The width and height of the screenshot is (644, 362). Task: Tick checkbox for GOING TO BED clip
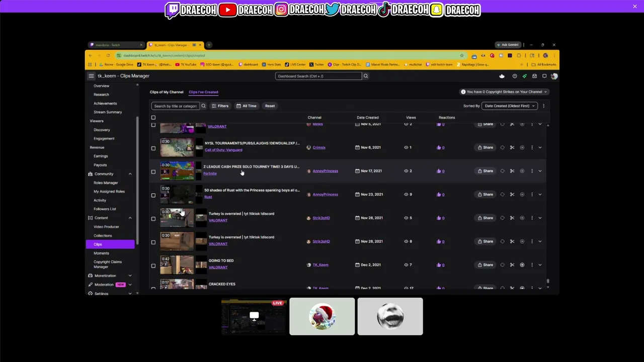[153, 265]
